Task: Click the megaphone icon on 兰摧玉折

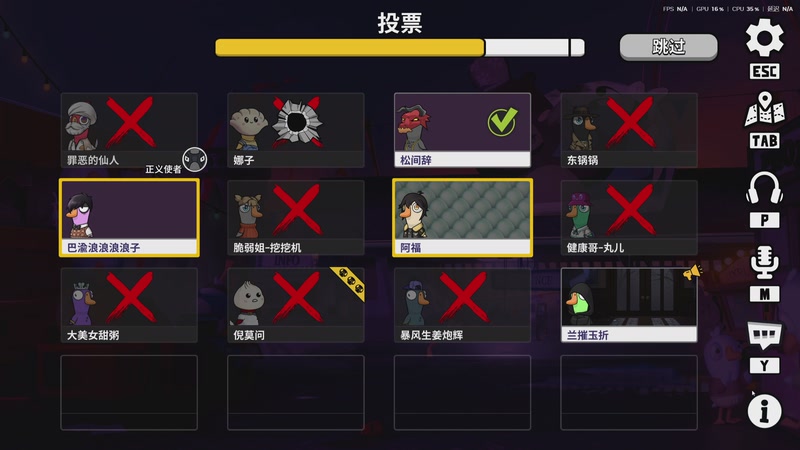Action: [x=691, y=273]
